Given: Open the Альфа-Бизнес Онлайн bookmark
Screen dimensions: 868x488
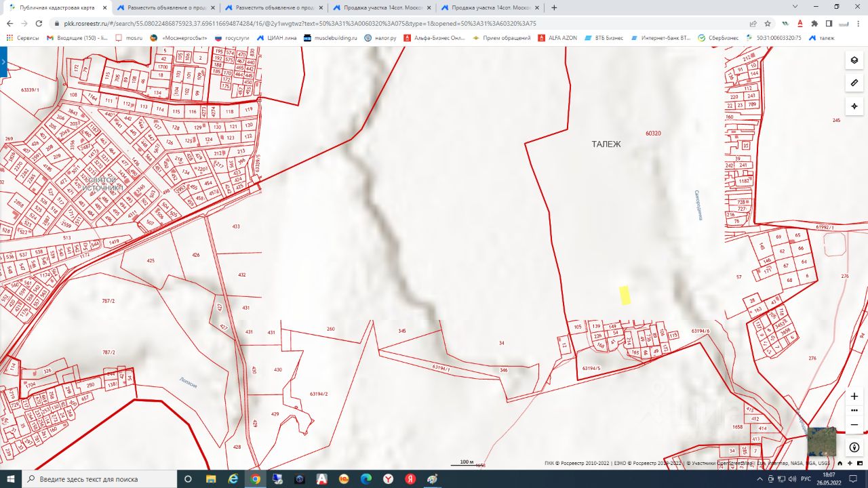Looking at the screenshot, I should coord(435,38).
